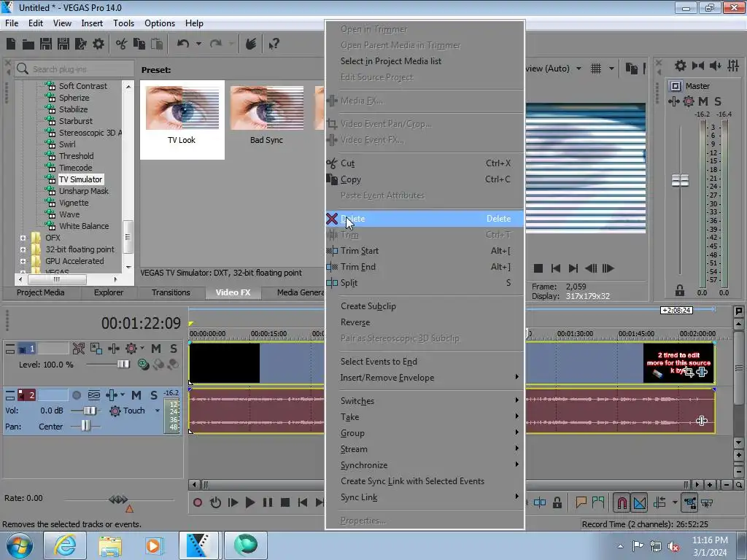Click the Audio Properties gear in Master
Screen dimensions: 747x560
[x=681, y=66]
